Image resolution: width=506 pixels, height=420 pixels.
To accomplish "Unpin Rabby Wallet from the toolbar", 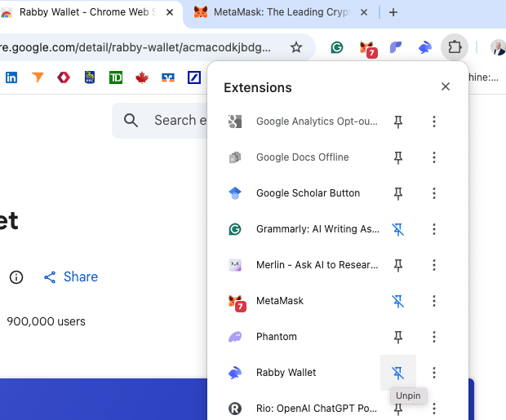I will tap(398, 373).
